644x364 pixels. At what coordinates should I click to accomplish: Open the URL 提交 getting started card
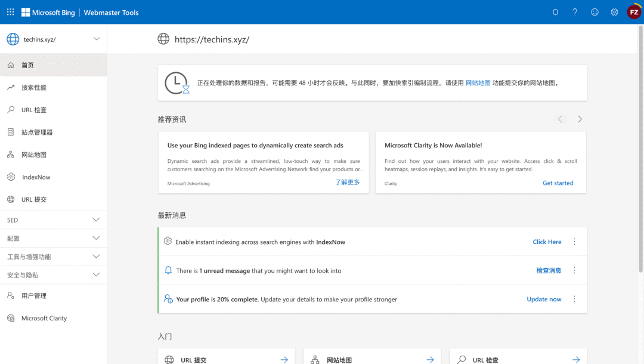pyautogui.click(x=227, y=359)
